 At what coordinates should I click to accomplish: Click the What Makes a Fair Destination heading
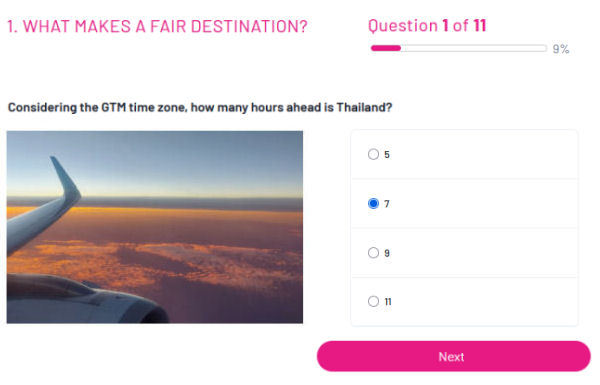[x=157, y=26]
